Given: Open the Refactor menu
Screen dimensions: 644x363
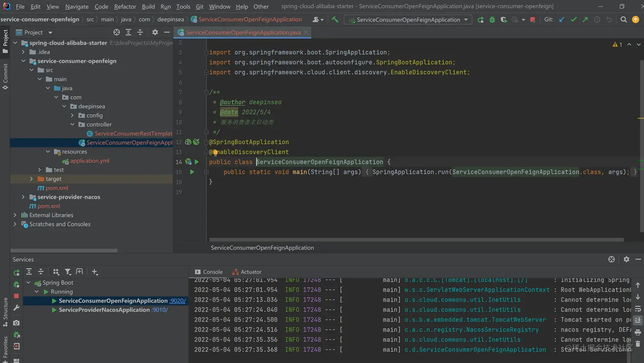Looking at the screenshot, I should tap(125, 6).
